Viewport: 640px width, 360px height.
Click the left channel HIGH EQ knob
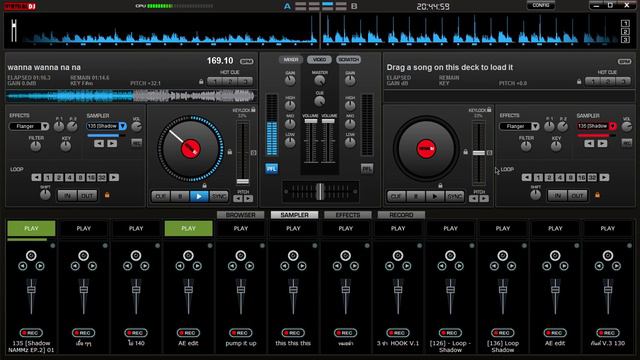point(290,106)
